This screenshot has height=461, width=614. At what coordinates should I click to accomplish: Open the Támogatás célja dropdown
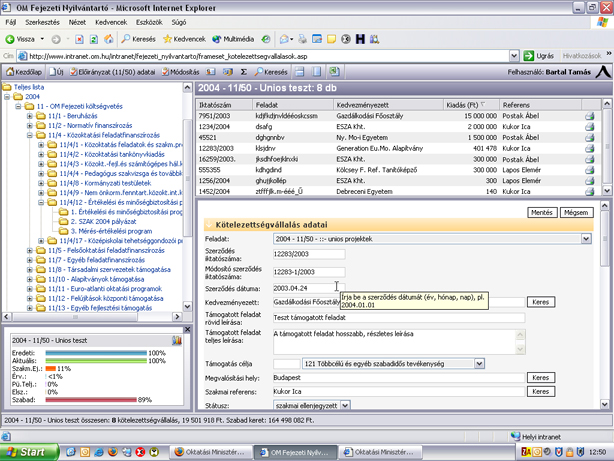[x=479, y=364]
